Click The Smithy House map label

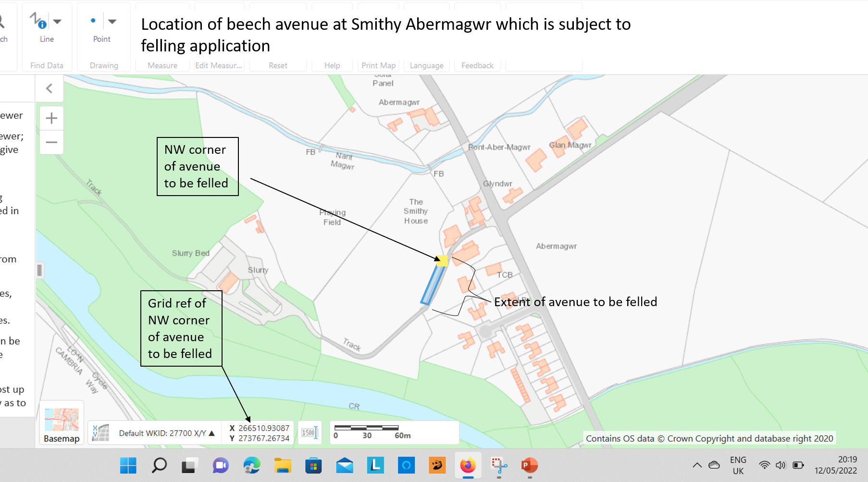pos(416,211)
